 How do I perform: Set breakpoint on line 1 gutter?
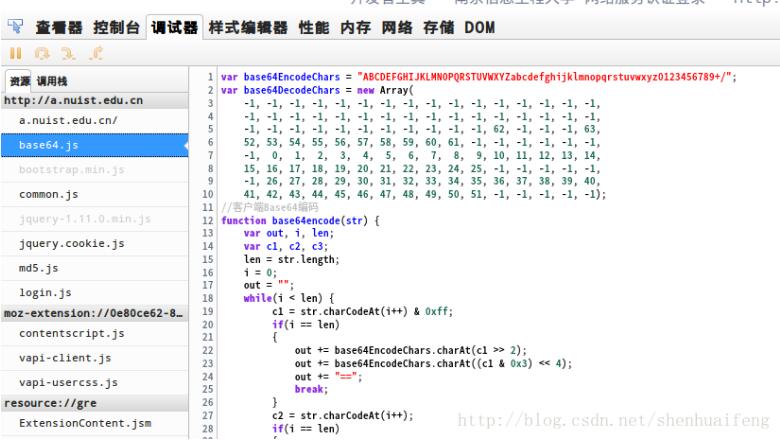click(x=210, y=77)
